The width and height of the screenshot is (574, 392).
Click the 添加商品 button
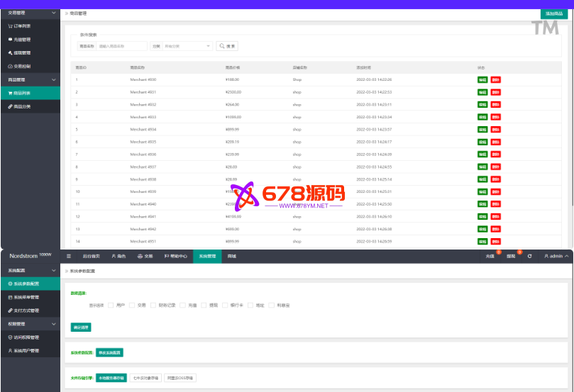pyautogui.click(x=554, y=13)
